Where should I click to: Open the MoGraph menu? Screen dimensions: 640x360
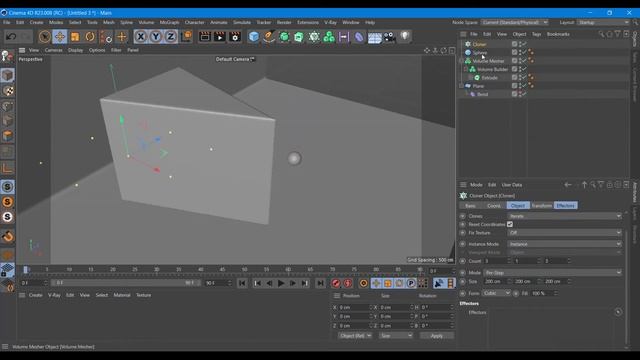pyautogui.click(x=169, y=22)
